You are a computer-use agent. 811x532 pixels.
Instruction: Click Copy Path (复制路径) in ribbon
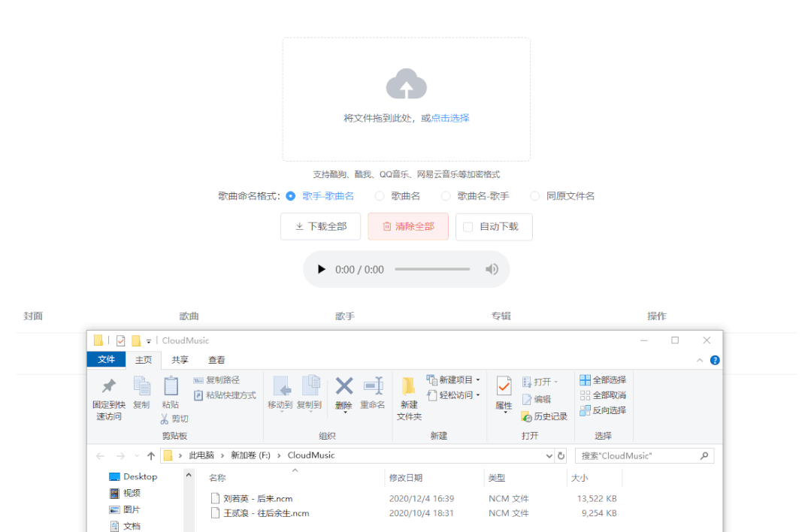click(x=216, y=380)
